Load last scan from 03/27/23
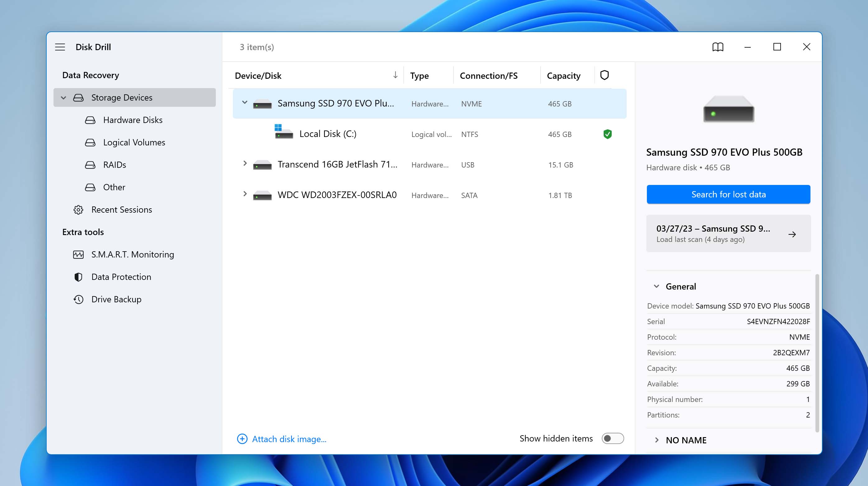 [728, 233]
